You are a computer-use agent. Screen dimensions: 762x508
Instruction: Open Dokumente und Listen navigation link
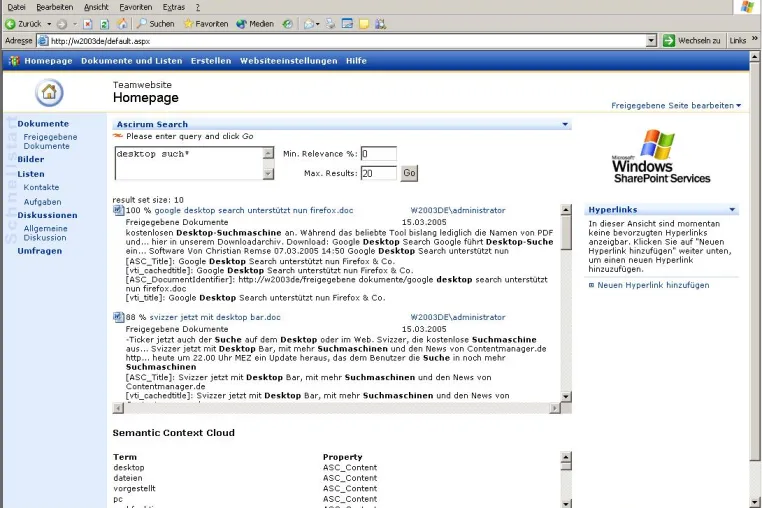pyautogui.click(x=131, y=61)
